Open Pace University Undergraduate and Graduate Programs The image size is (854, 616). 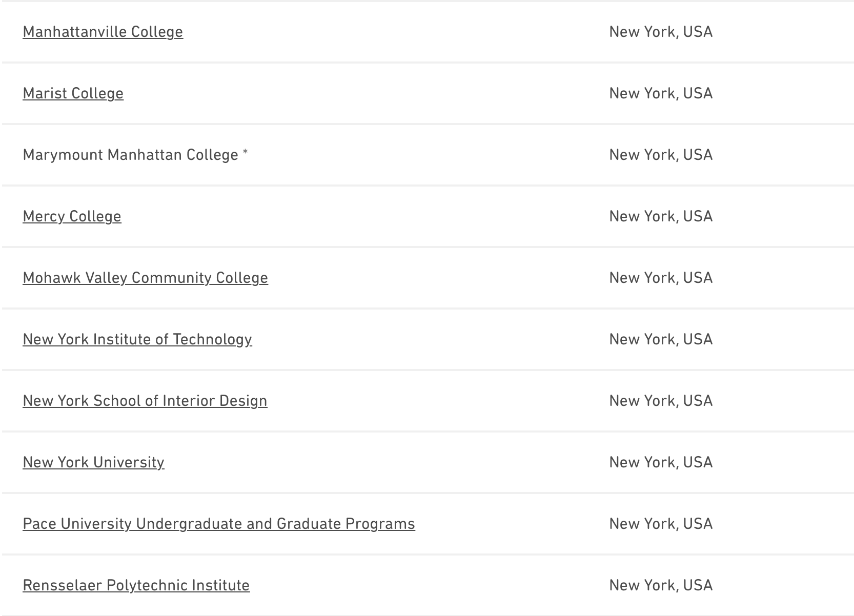tap(218, 524)
